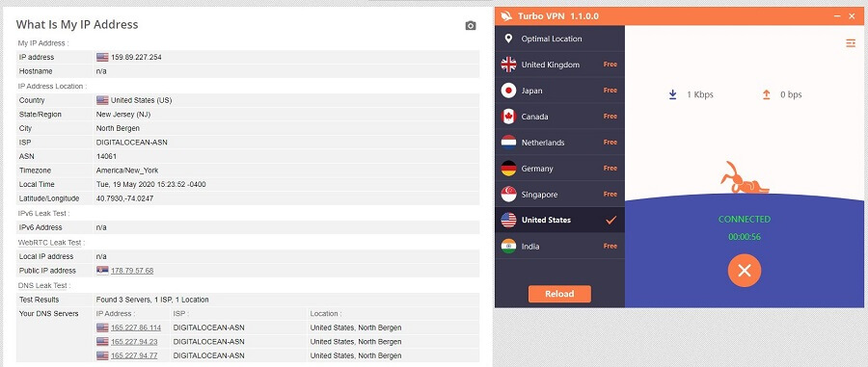Click the download speed arrow icon
The image size is (868, 367).
[672, 94]
